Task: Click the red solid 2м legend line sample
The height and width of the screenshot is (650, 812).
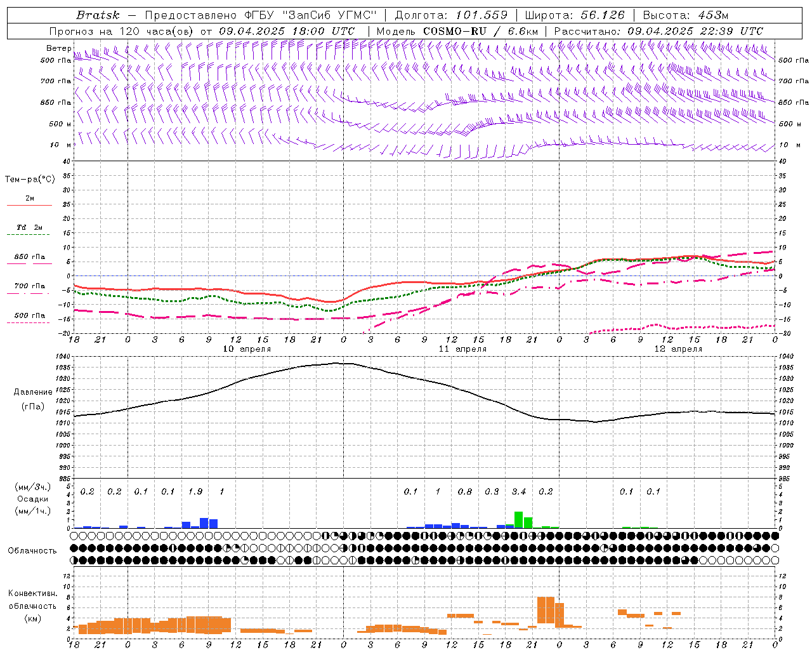Action: (x=29, y=206)
